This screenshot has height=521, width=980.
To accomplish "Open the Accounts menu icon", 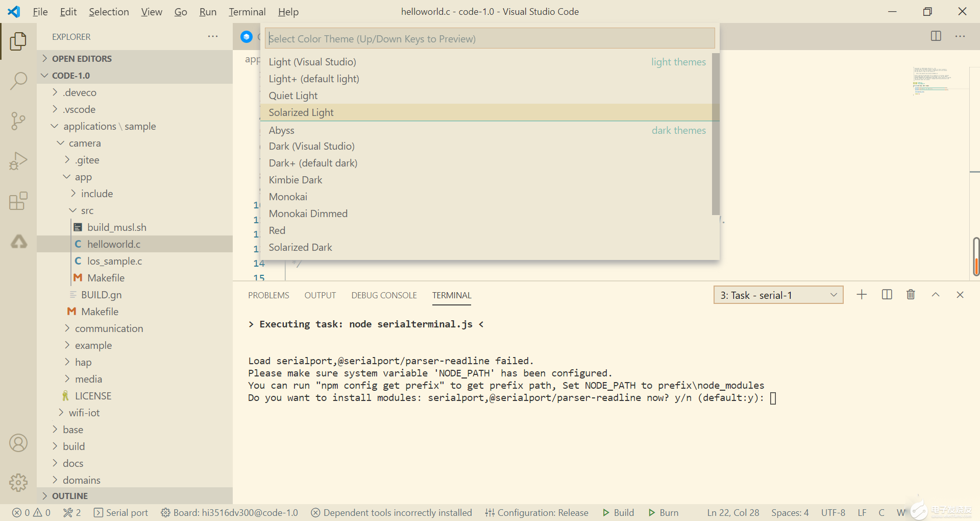I will tap(18, 443).
